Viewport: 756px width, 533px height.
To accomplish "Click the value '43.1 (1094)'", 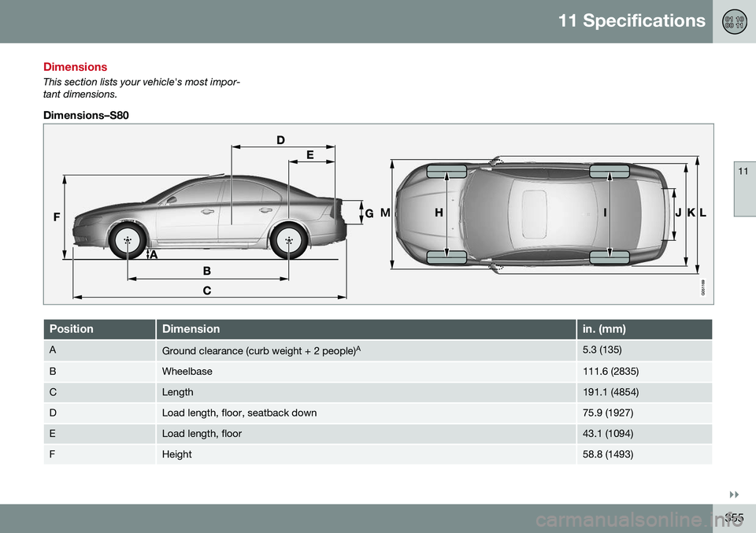I will click(x=607, y=434).
